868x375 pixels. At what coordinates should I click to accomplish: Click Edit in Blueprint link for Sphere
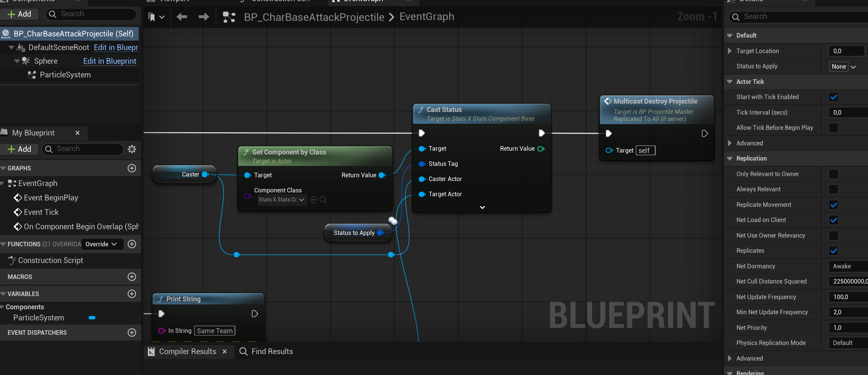click(109, 61)
